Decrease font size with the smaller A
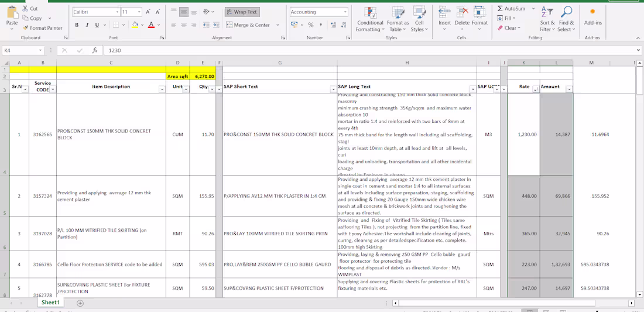 [x=158, y=12]
